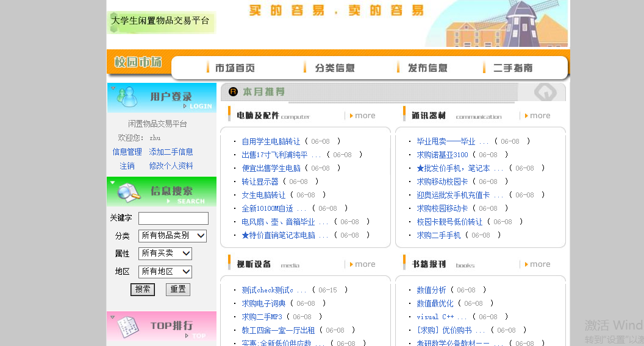The height and width of the screenshot is (346, 644).
Task: Expand the 所有买卖 attribute dropdown
Action: [165, 253]
